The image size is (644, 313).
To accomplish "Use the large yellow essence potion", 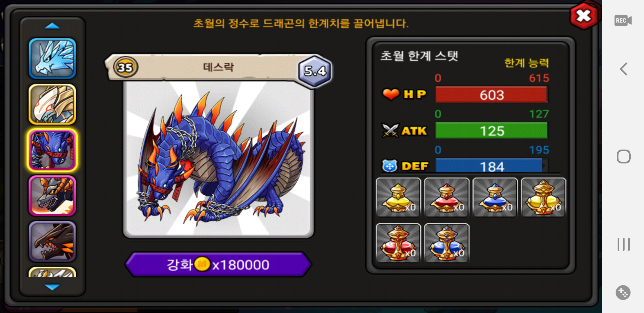I will tap(544, 197).
